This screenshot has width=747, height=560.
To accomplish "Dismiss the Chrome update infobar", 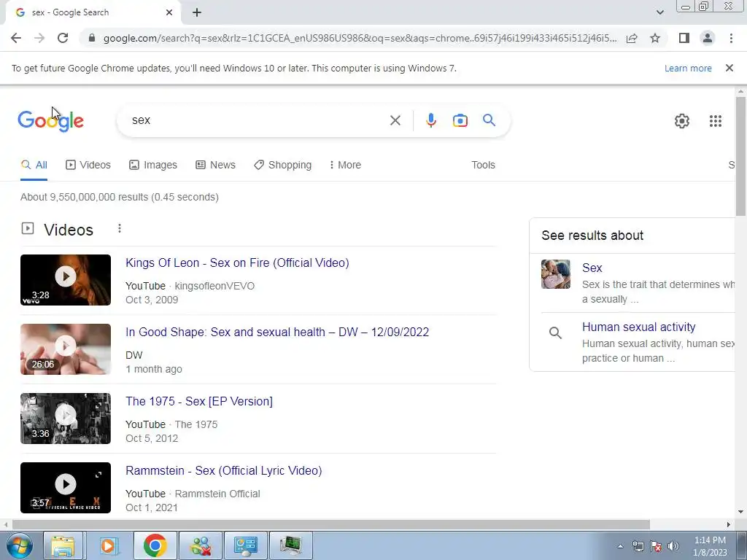I will [729, 68].
